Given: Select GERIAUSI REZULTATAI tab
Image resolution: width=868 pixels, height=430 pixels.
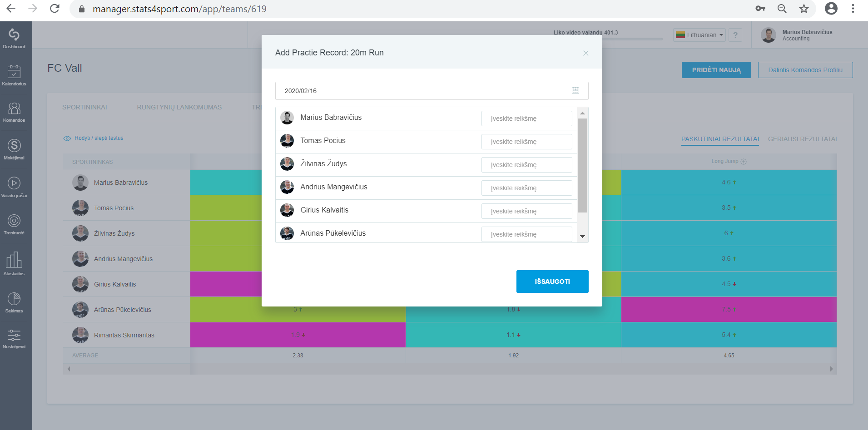Looking at the screenshot, I should point(802,139).
